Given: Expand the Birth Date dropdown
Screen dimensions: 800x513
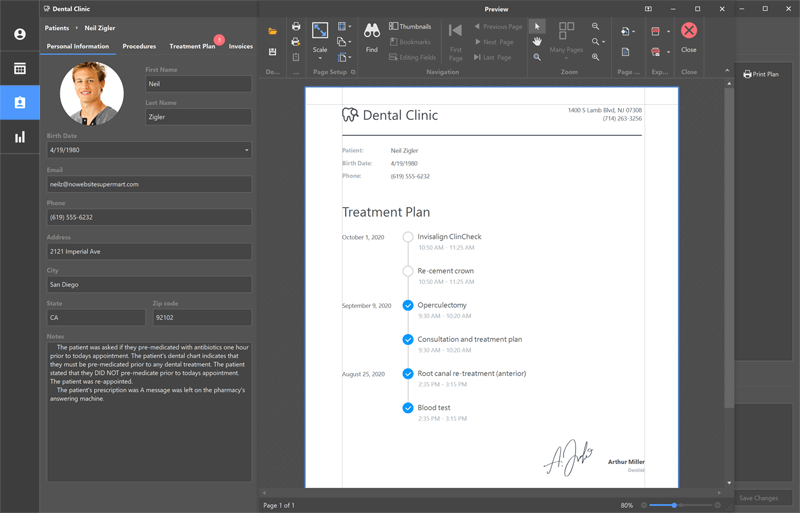Looking at the screenshot, I should coord(246,150).
